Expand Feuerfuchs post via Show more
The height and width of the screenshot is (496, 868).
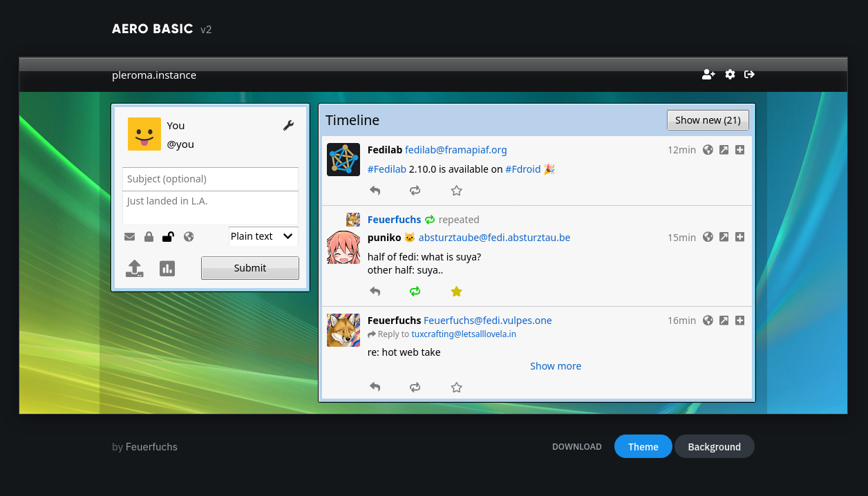click(555, 366)
